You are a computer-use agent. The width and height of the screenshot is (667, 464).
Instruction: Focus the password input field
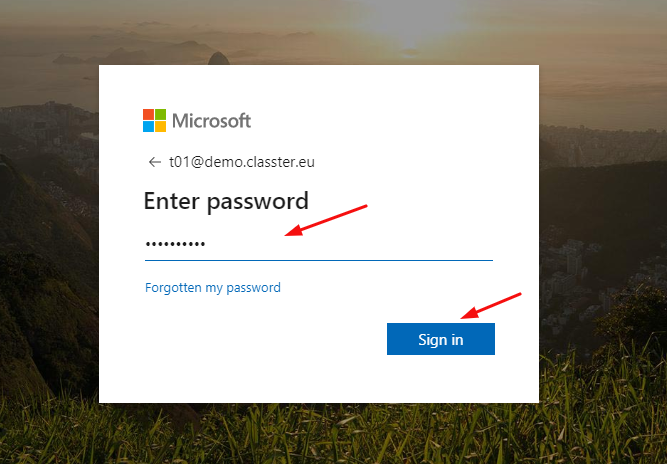[x=319, y=245]
